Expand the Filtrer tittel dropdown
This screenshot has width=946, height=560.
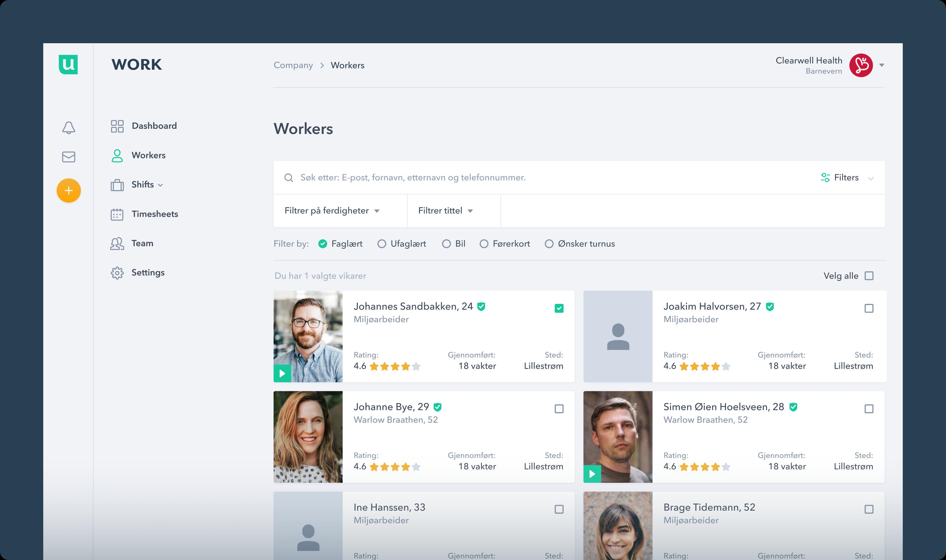point(445,211)
